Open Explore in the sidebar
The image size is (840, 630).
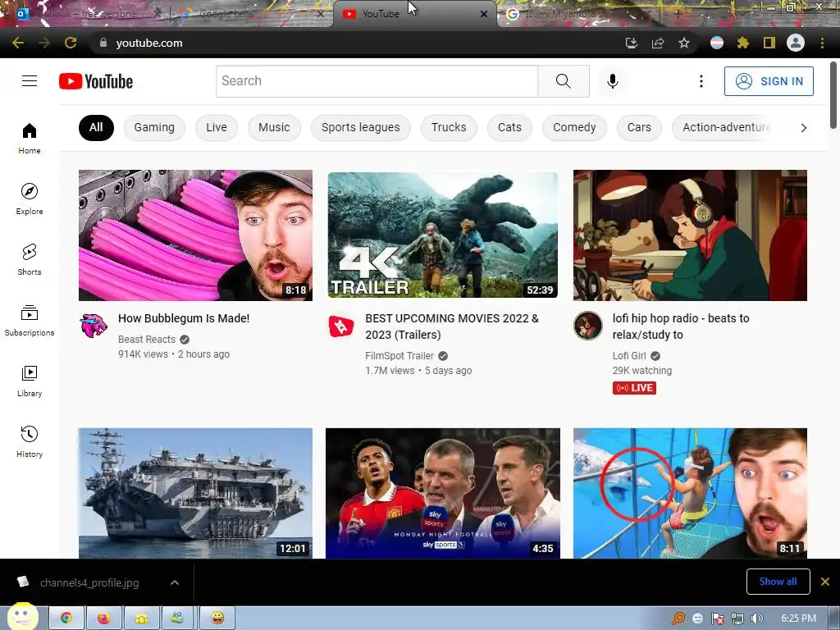(x=30, y=199)
